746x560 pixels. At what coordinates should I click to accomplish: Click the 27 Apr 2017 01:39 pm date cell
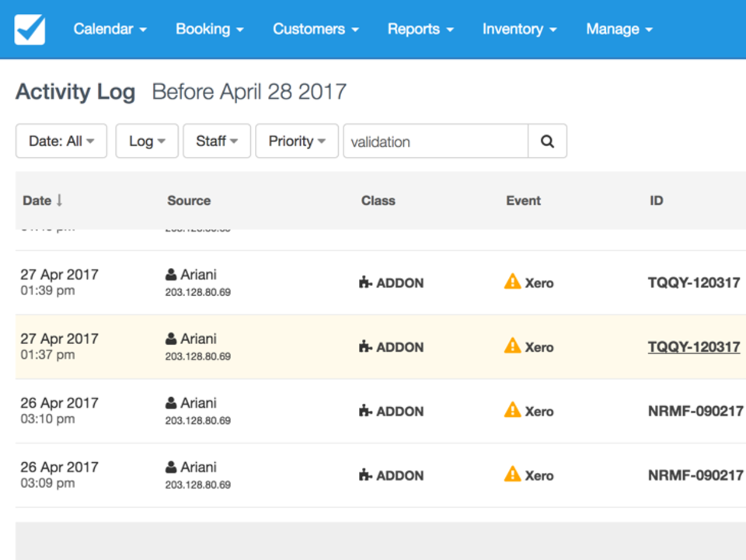pos(60,282)
